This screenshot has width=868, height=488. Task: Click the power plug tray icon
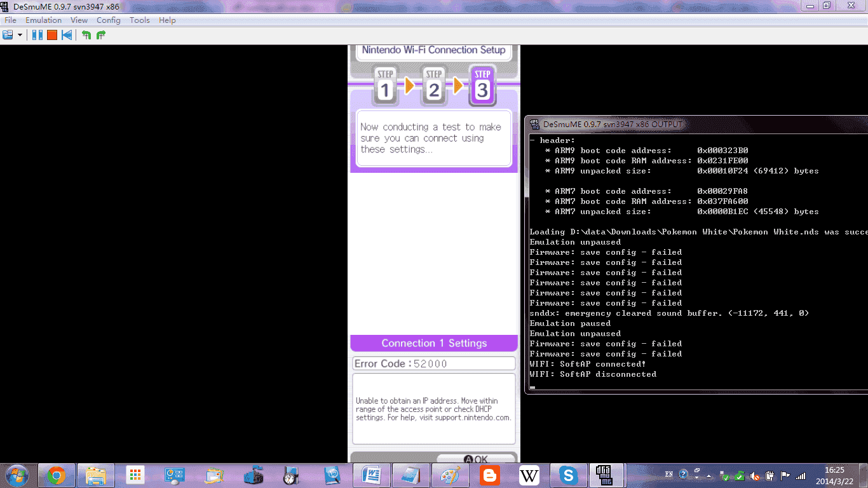[770, 475]
